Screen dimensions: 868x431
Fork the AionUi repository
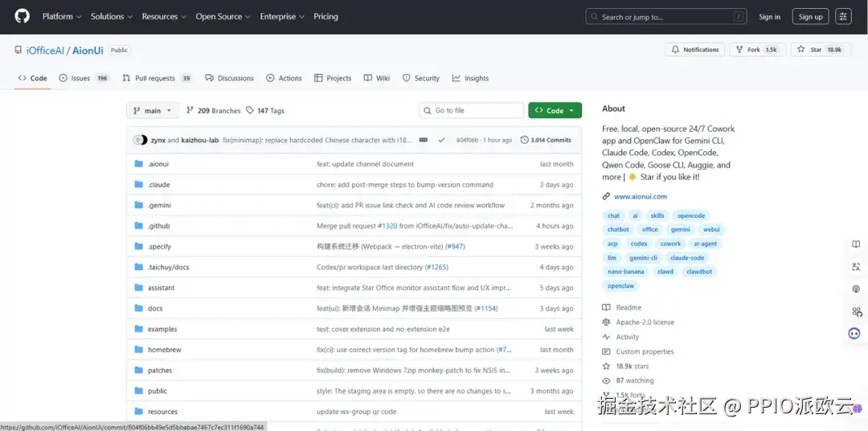[757, 50]
